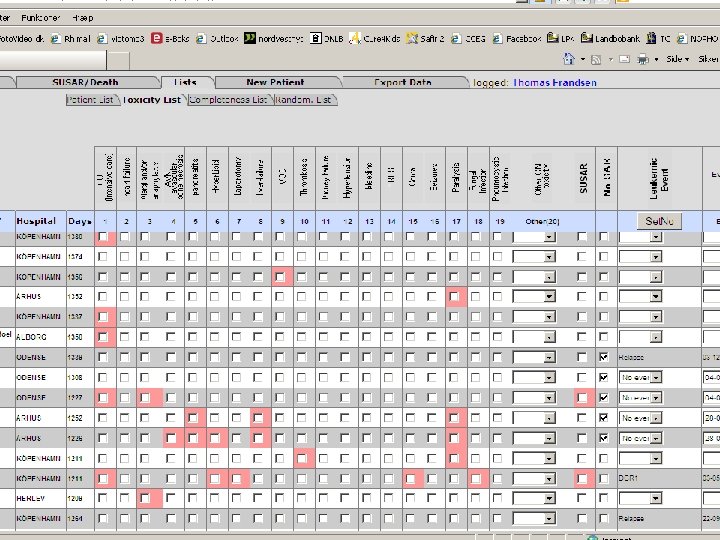Open the Landbobank bookmark folder icon
Image resolution: width=720 pixels, height=540 pixels.
pyautogui.click(x=586, y=38)
